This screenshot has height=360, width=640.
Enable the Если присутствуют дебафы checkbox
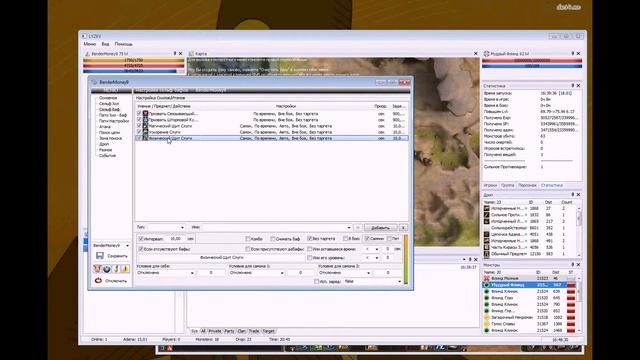point(248,249)
